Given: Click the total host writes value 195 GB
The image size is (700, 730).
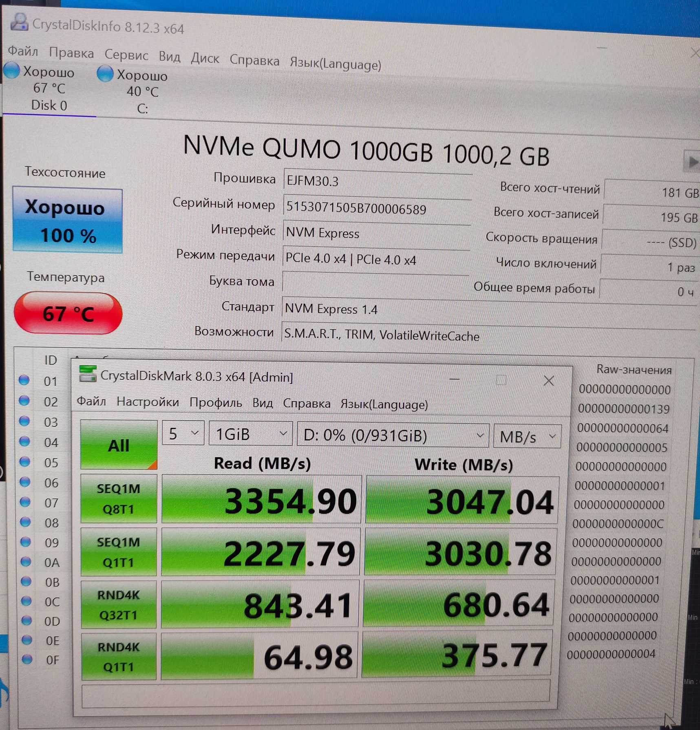Looking at the screenshot, I should pyautogui.click(x=651, y=217).
